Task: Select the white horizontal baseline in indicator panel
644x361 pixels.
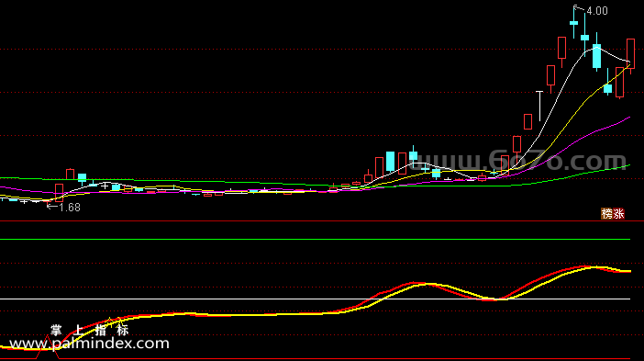Action: pyautogui.click(x=315, y=299)
